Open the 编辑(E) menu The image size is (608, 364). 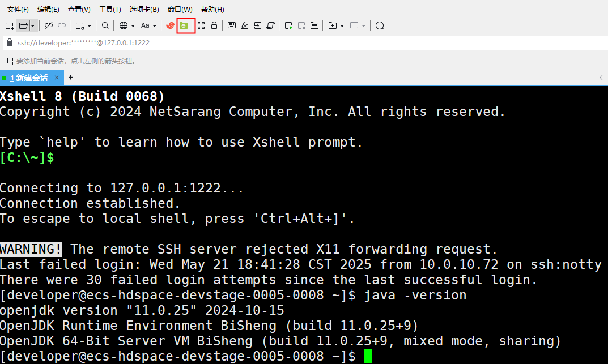48,9
